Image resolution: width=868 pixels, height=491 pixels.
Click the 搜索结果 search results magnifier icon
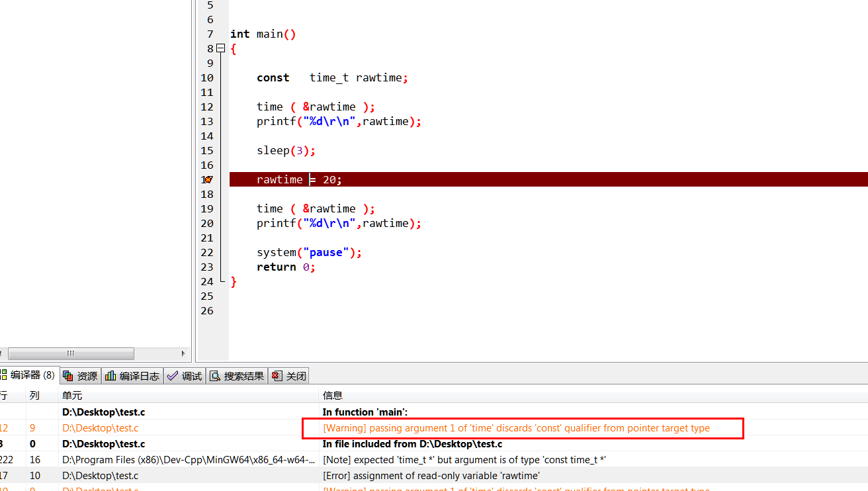(x=214, y=375)
